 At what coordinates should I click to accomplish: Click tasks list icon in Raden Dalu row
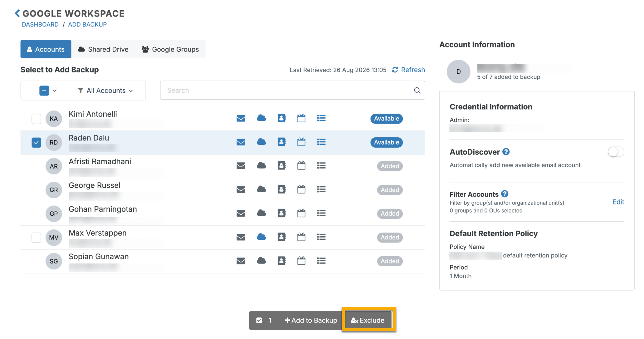pyautogui.click(x=321, y=142)
